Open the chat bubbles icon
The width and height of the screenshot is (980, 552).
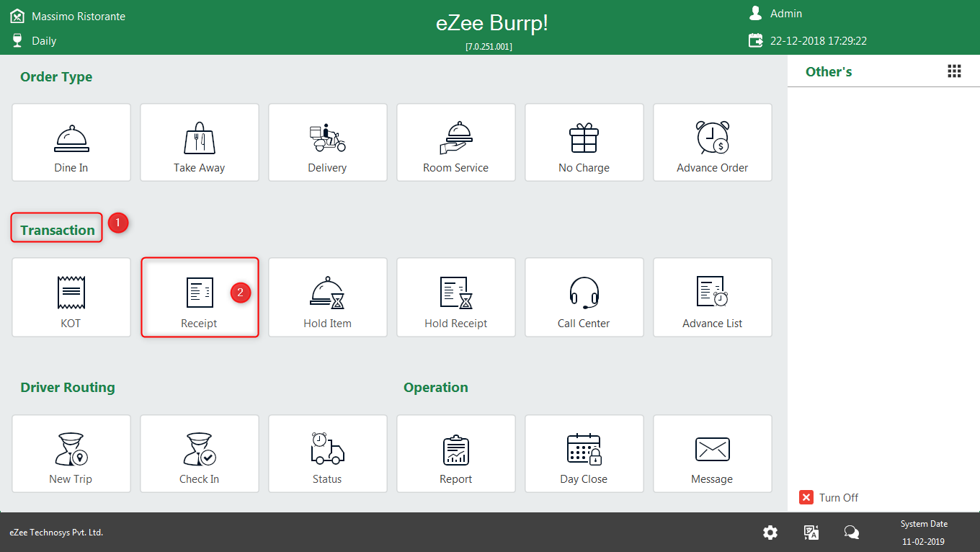[852, 533]
